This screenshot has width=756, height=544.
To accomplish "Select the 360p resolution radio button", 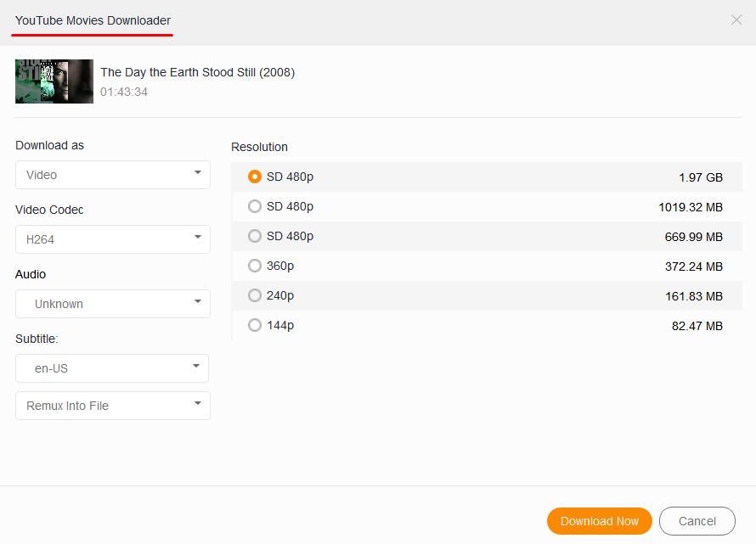I will pyautogui.click(x=255, y=266).
